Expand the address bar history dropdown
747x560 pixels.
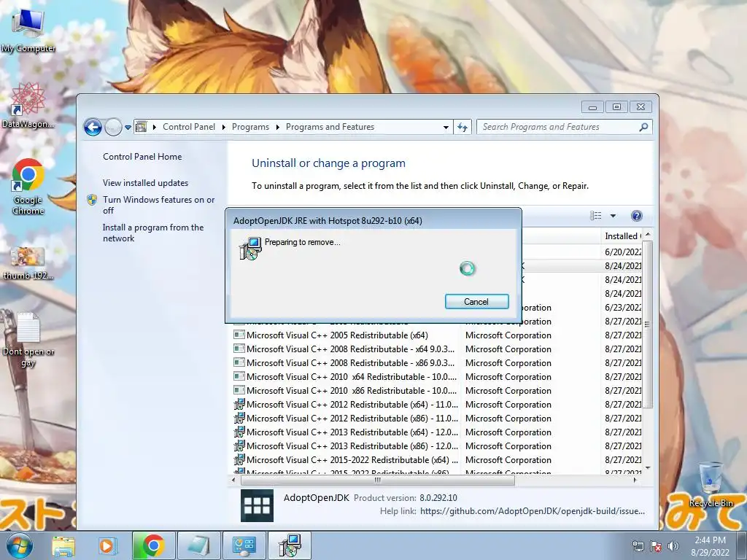click(x=446, y=127)
